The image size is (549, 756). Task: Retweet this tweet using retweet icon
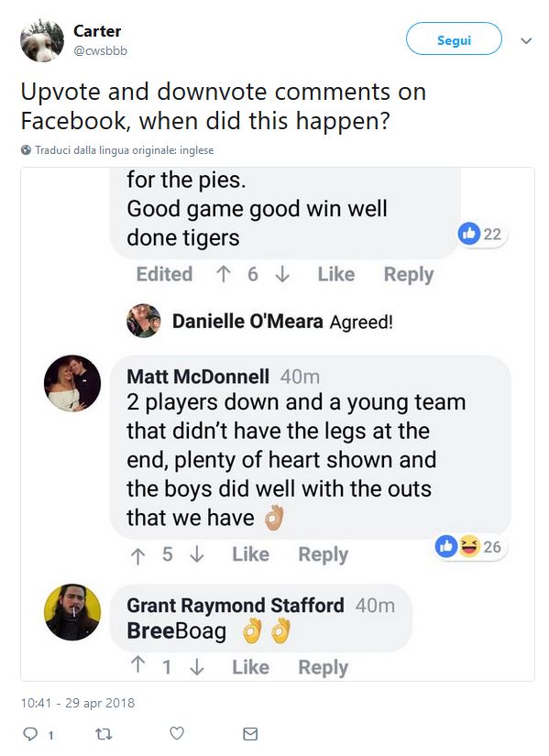[104, 734]
